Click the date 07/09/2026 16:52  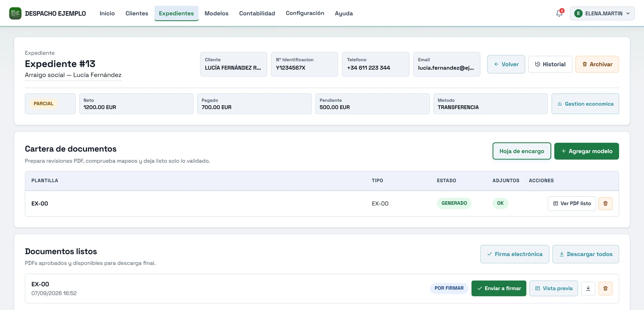pyautogui.click(x=54, y=294)
